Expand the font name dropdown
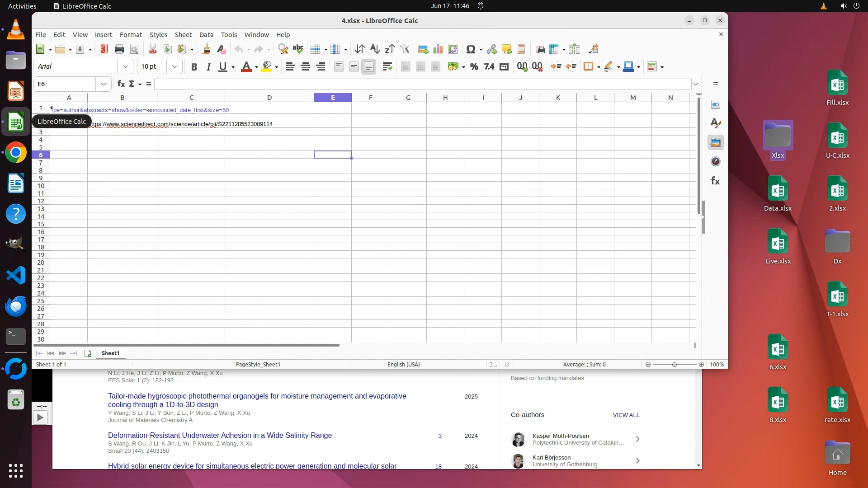 click(x=125, y=66)
